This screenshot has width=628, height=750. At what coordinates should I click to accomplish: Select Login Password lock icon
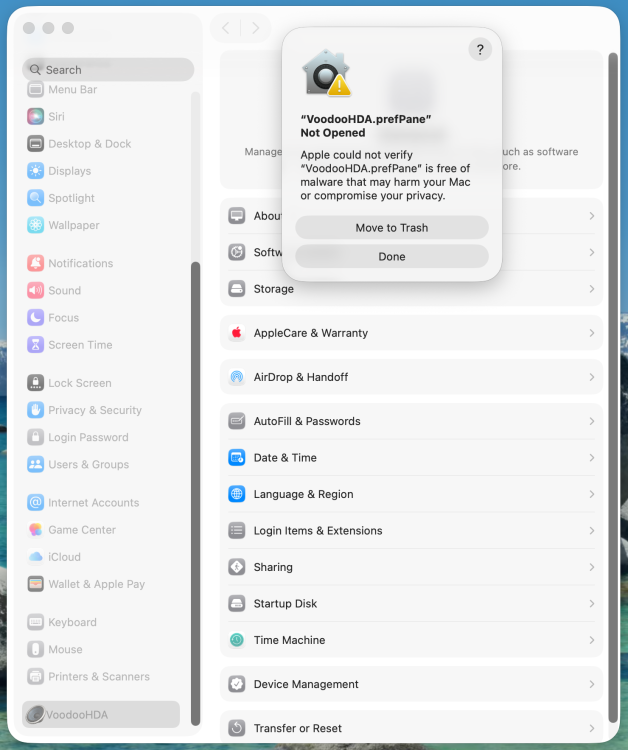click(35, 437)
